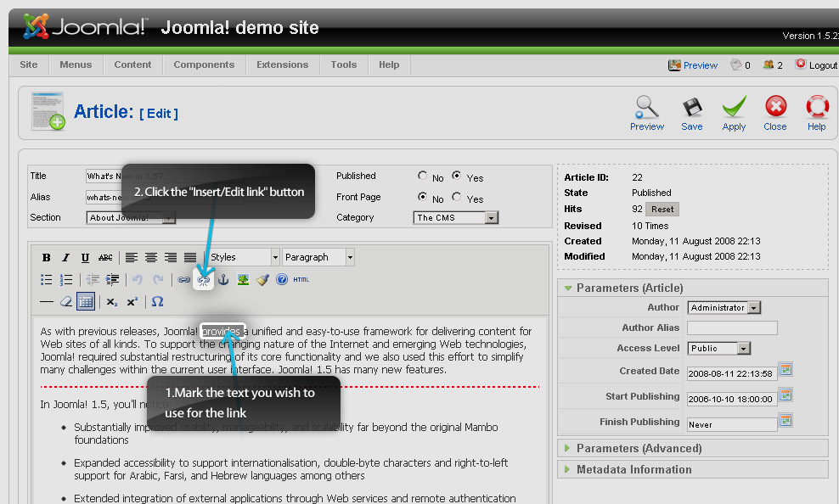Open the Components menu
Viewport: 839px width, 504px height.
(204, 64)
